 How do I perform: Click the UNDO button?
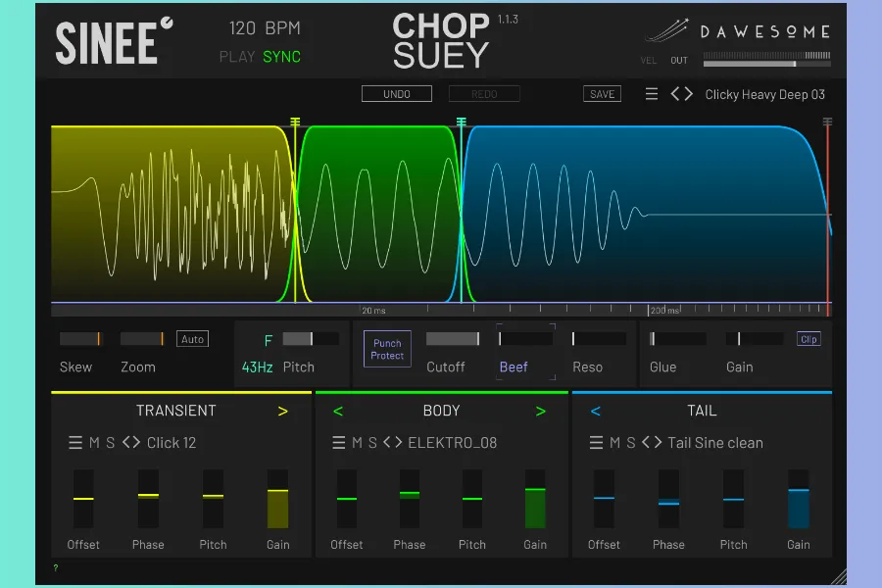tap(397, 94)
